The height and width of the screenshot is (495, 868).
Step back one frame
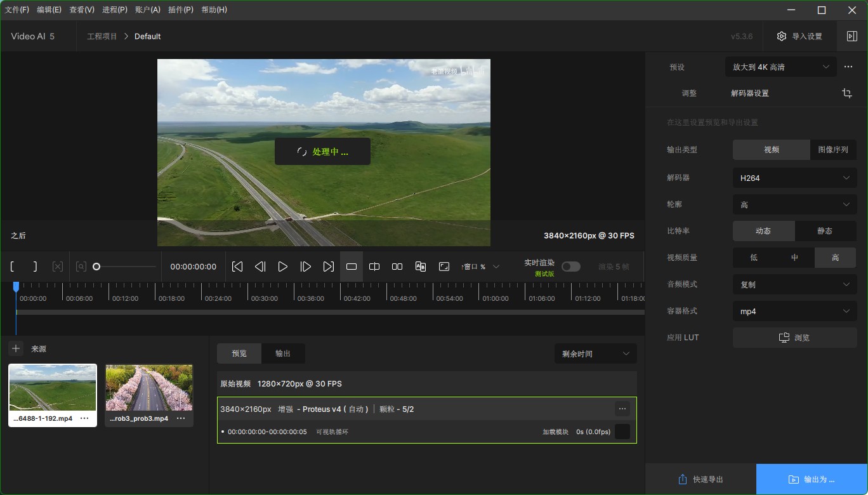point(260,267)
